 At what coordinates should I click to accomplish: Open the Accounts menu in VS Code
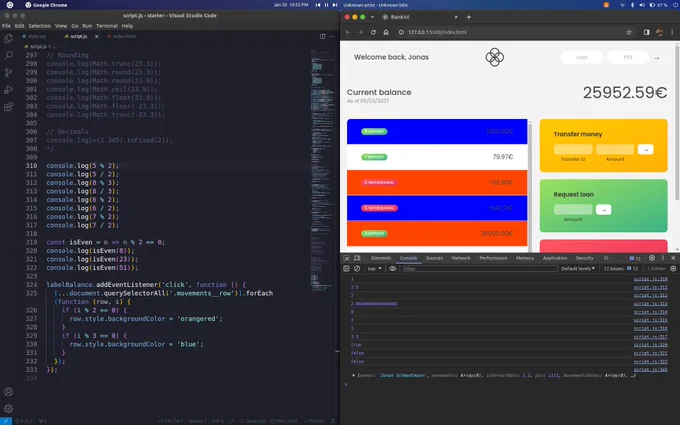(8, 392)
